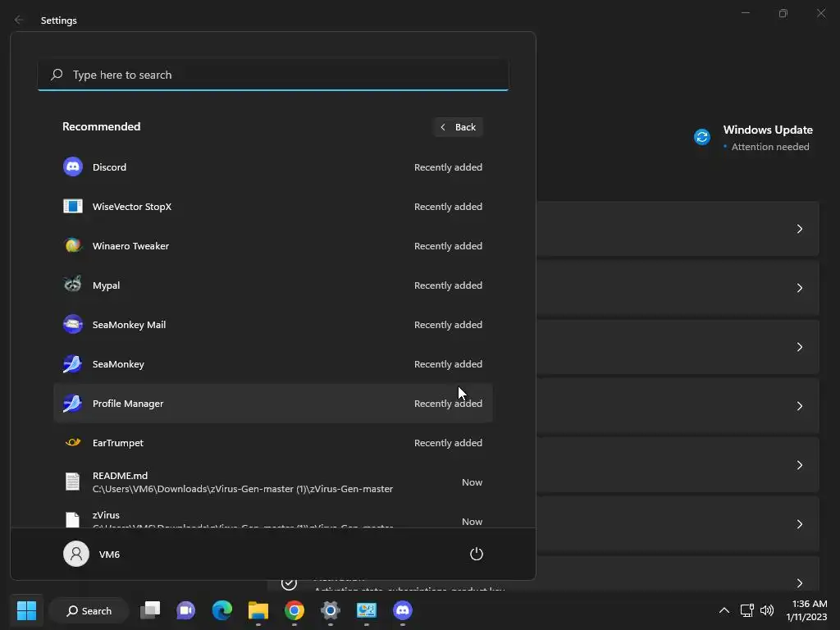Click the VM6 user avatar

coord(76,554)
